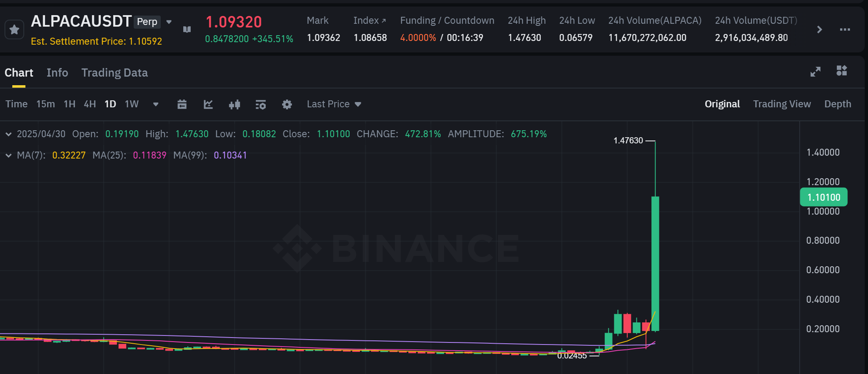Open the layout widgets grid icon
Viewport: 868px width, 374px height.
pos(842,71)
